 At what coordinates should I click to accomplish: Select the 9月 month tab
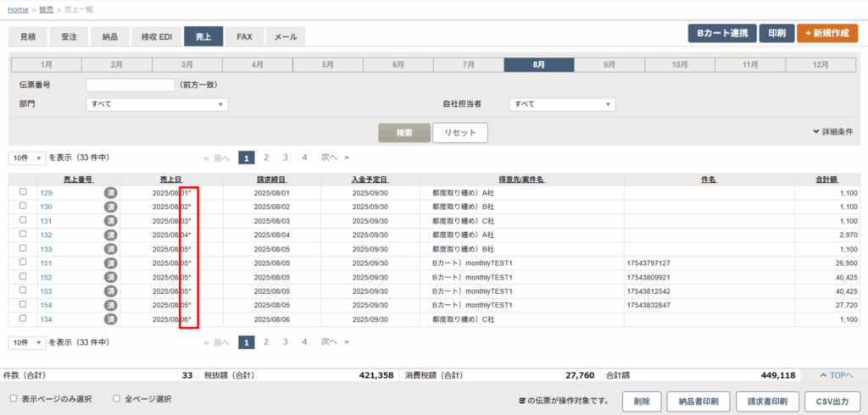coord(609,65)
